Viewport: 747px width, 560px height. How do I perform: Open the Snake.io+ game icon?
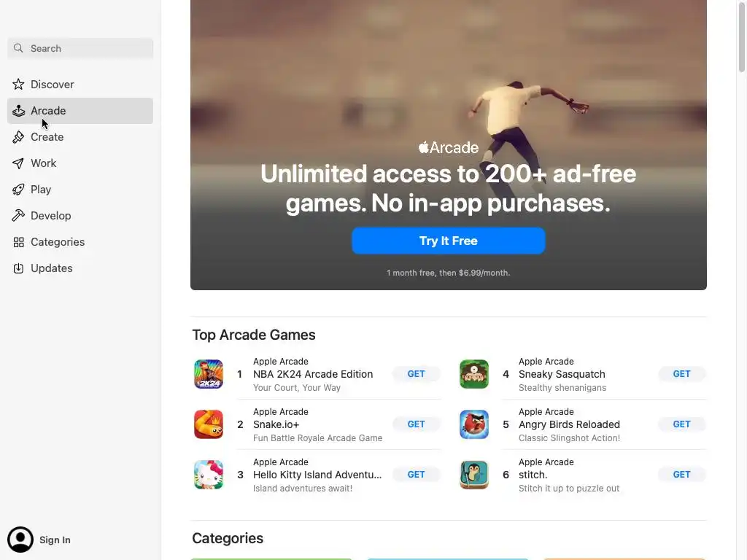pyautogui.click(x=209, y=424)
